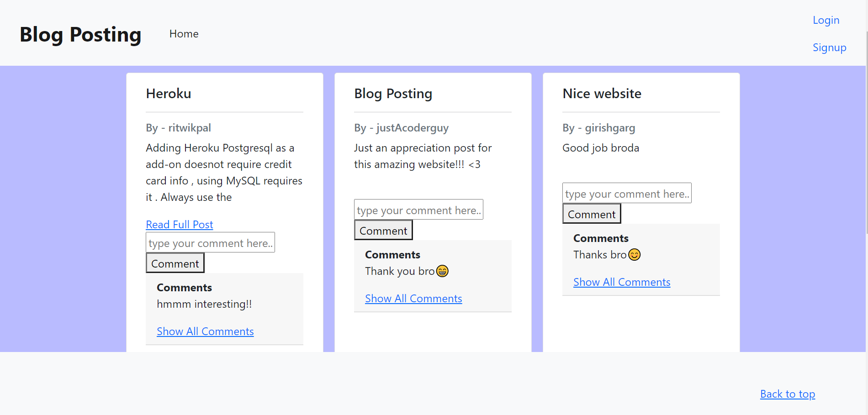Select the Nice website post heading

coord(602,94)
